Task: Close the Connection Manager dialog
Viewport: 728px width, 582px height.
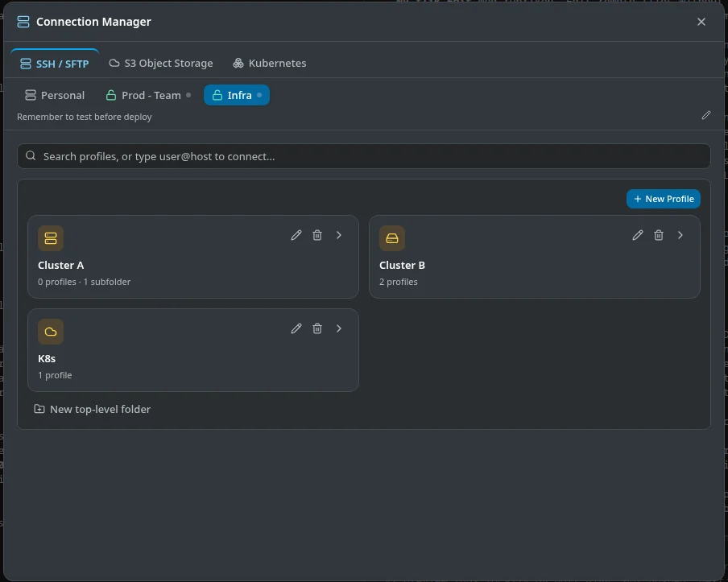Action: [701, 22]
